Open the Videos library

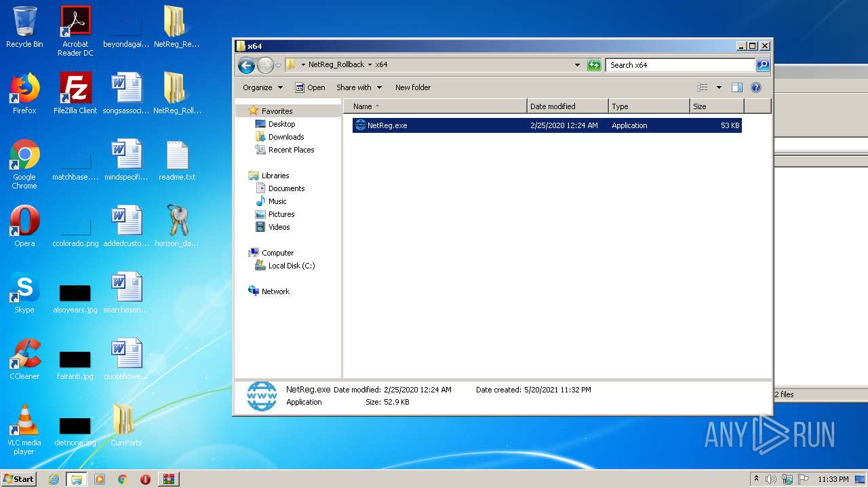pos(279,227)
